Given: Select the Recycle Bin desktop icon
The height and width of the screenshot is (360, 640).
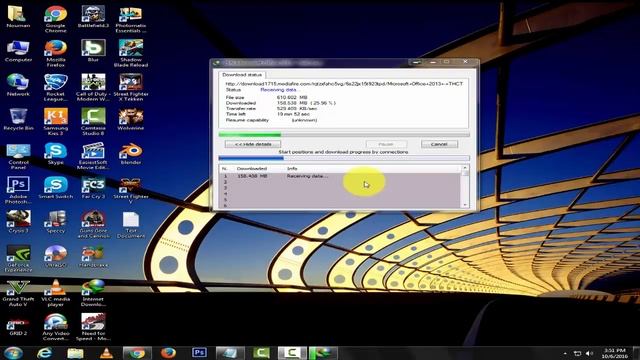Looking at the screenshot, I should click(18, 119).
